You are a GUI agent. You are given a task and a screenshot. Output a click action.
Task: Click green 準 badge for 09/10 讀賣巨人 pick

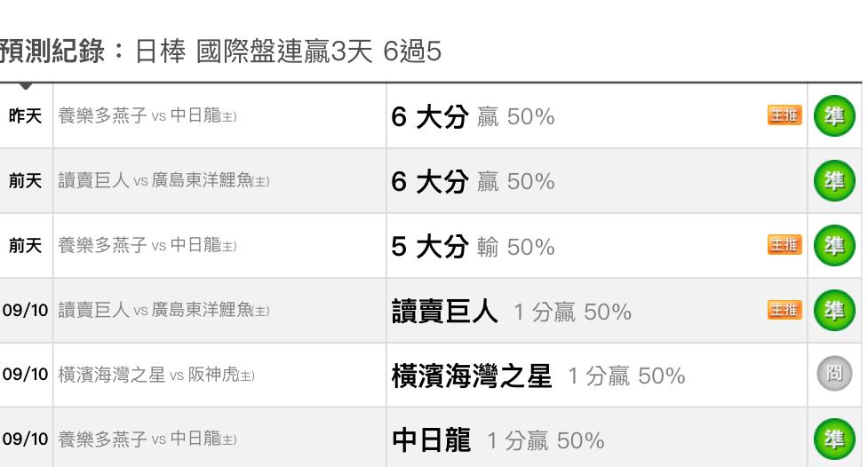[834, 311]
